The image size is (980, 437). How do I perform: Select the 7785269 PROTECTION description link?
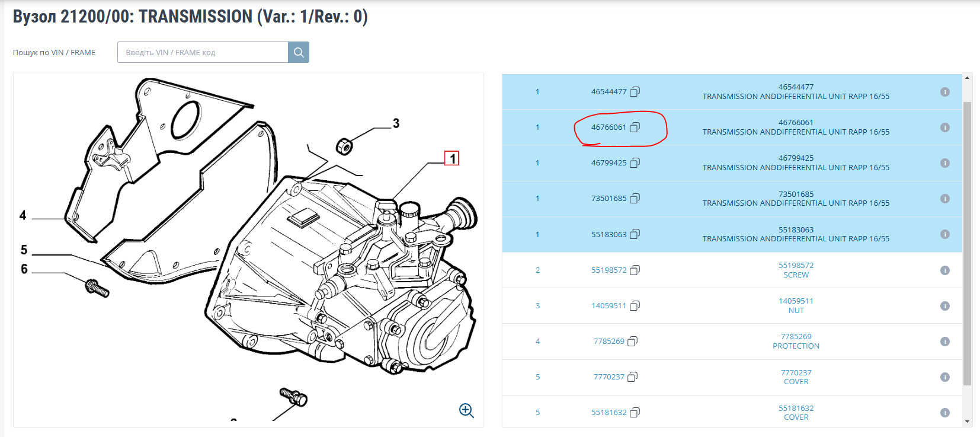pos(796,341)
